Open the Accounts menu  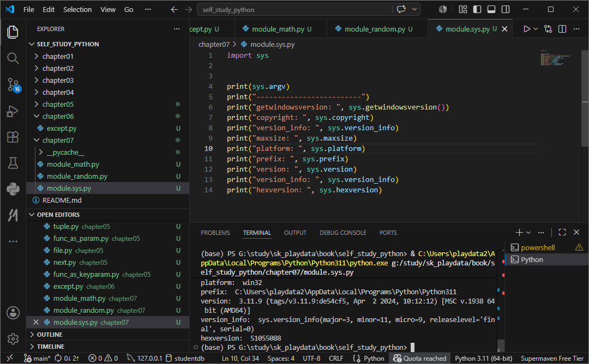pos(13,313)
